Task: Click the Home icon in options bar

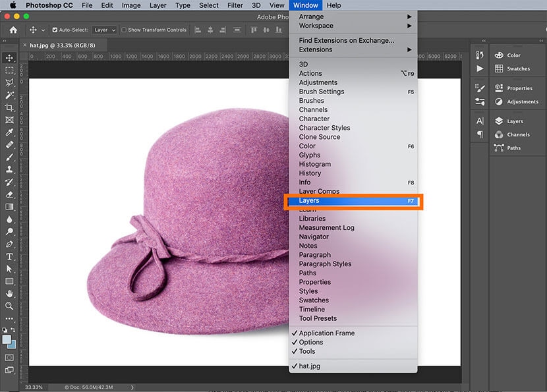Action: (x=13, y=30)
